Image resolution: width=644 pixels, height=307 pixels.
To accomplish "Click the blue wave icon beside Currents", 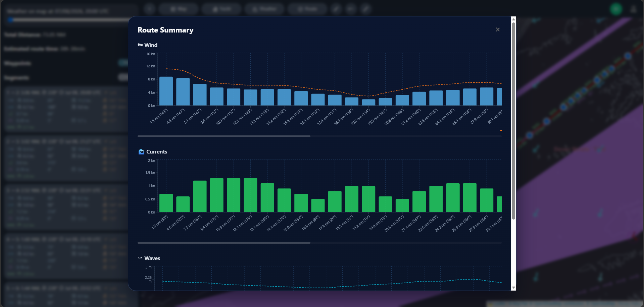I will [x=141, y=152].
